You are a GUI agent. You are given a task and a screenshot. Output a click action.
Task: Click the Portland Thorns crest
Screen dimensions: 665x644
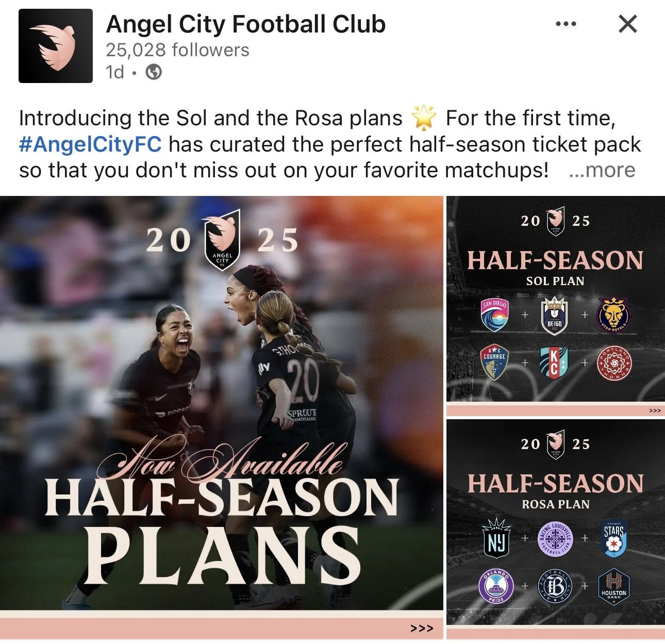[x=614, y=363]
